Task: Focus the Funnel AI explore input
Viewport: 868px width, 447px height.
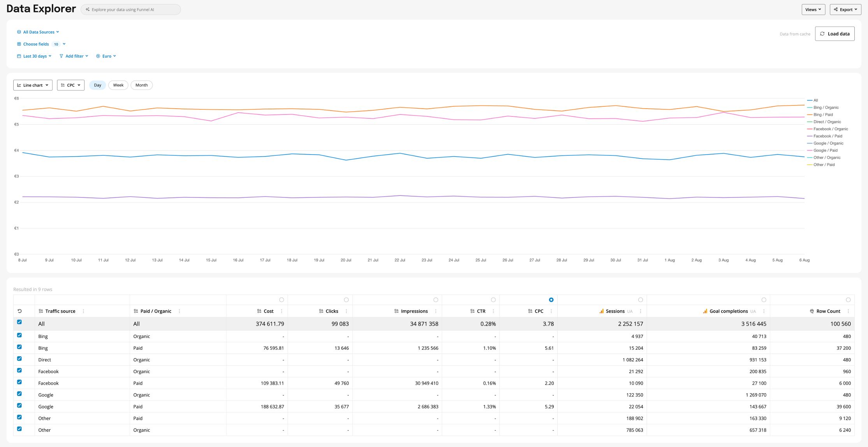Action: [131, 9]
